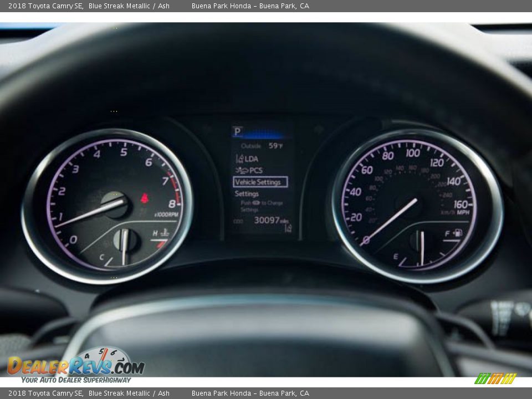This screenshot has width=532, height=399.
Task: Click the fuel pump icon
Action: tap(458, 233)
